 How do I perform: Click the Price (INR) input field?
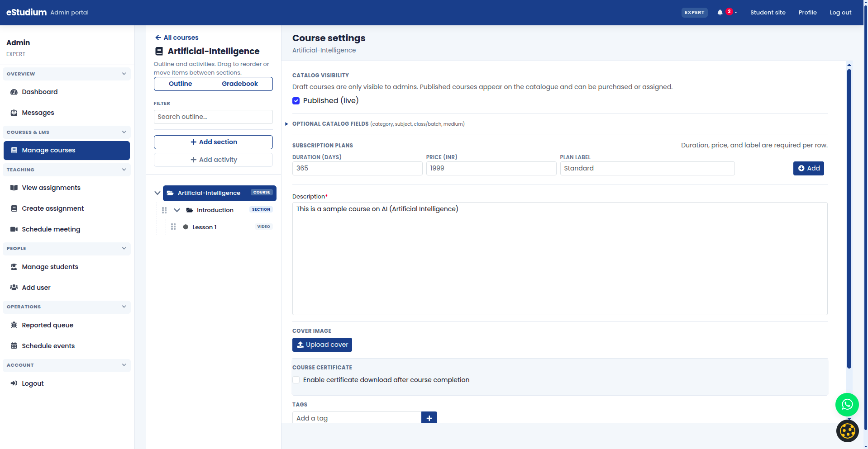(x=491, y=168)
